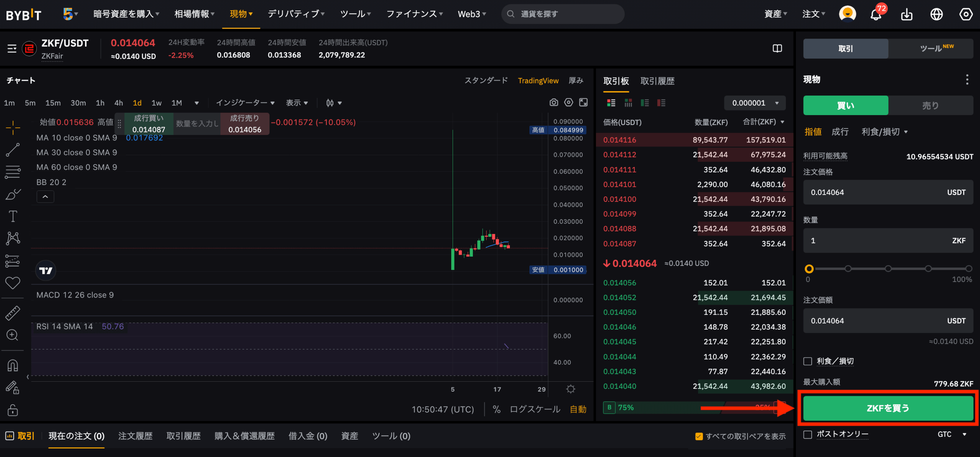This screenshot has height=457, width=980.
Task: Expand chart to fullscreen
Action: click(x=583, y=102)
